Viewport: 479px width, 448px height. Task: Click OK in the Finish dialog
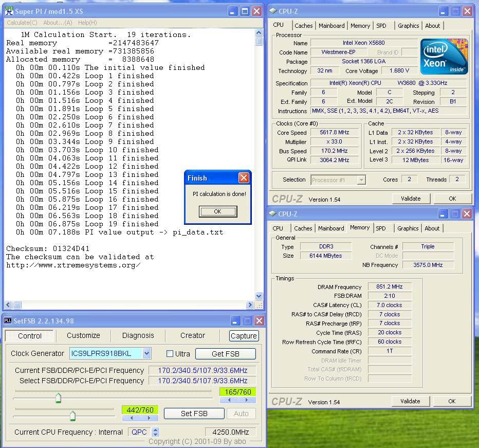(218, 211)
